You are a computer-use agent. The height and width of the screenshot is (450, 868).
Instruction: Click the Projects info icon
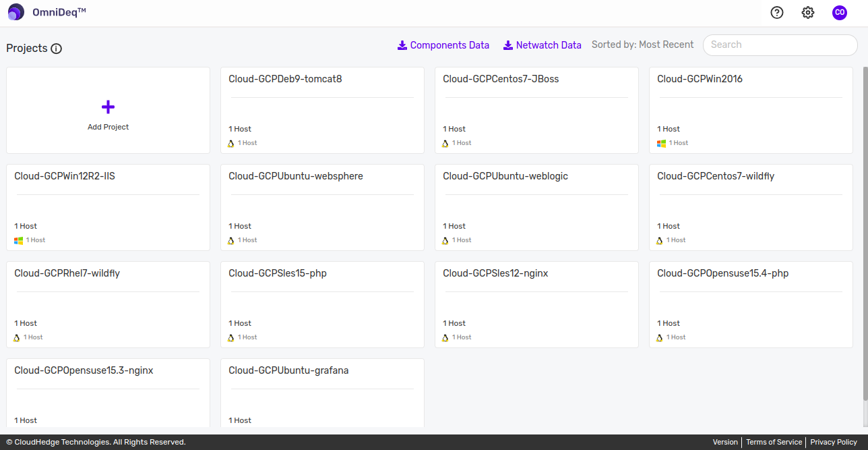[x=57, y=49]
